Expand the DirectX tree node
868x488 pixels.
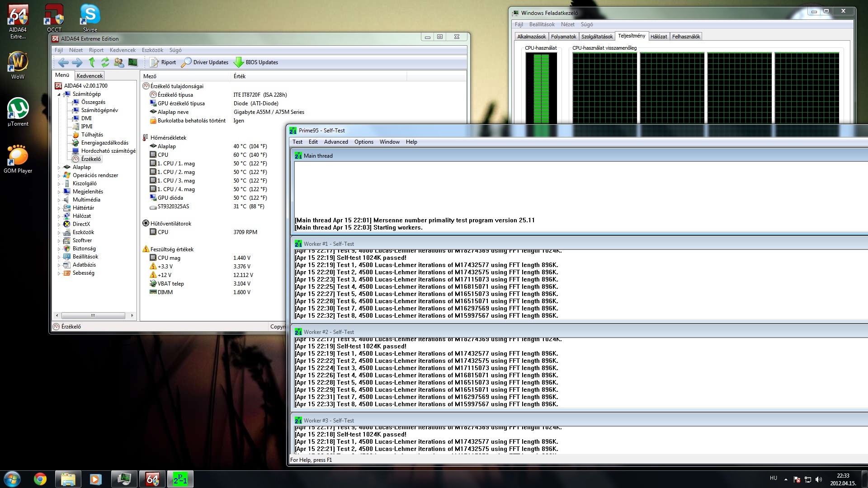[59, 225]
